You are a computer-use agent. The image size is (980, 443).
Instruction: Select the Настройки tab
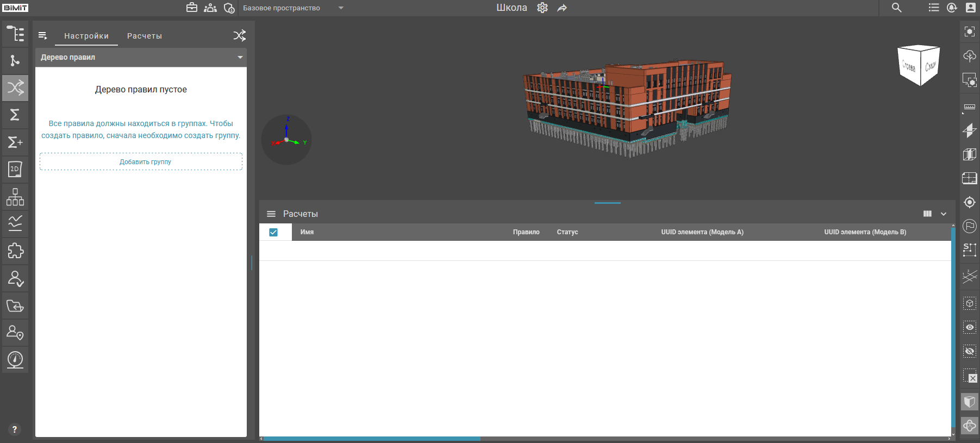[86, 36]
